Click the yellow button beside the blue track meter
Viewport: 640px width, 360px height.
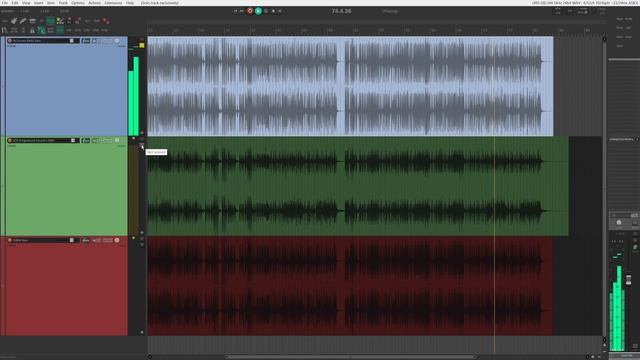142,45
